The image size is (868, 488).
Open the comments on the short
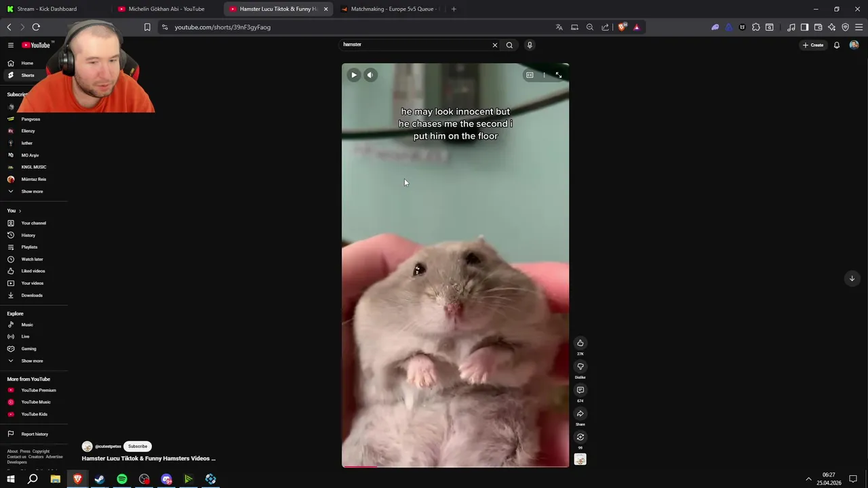click(x=580, y=390)
